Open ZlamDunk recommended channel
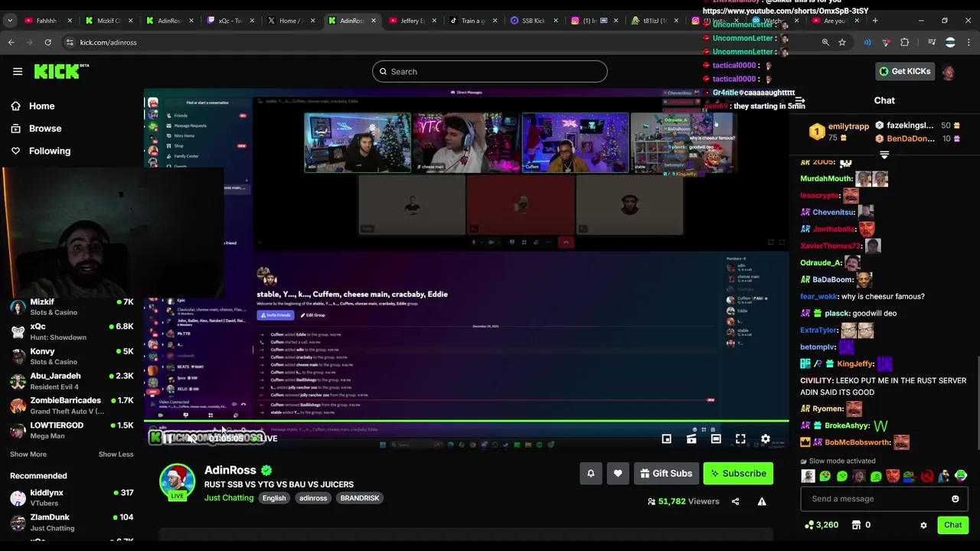The height and width of the screenshot is (551, 980). tap(72, 522)
